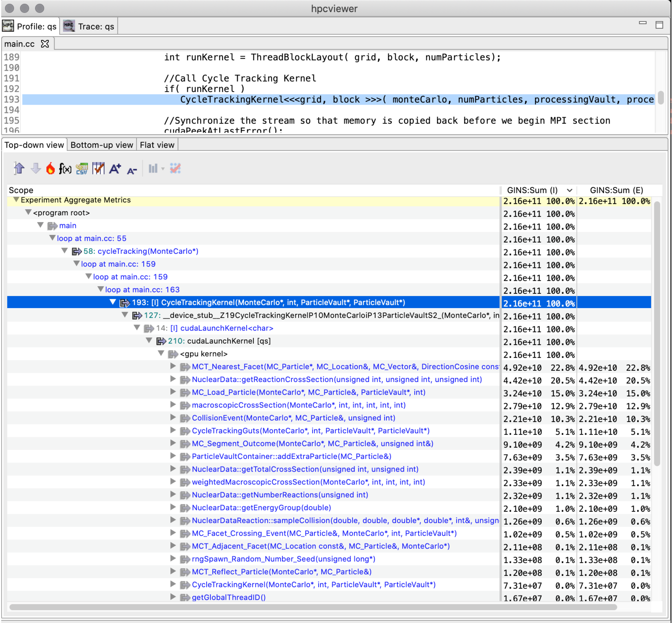The width and height of the screenshot is (672, 623).
Task: Close the main.cc editor tab
Action: point(45,44)
